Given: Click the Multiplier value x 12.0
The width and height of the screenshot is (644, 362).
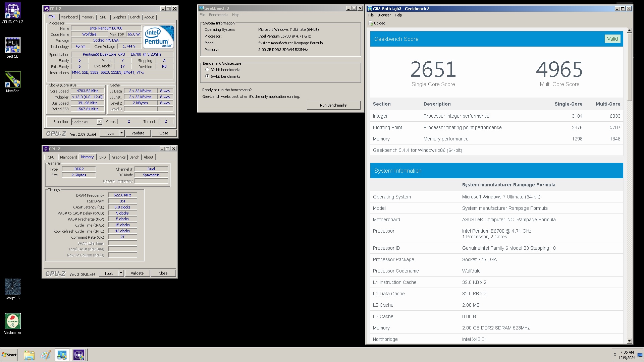Looking at the screenshot, I should tap(88, 97).
